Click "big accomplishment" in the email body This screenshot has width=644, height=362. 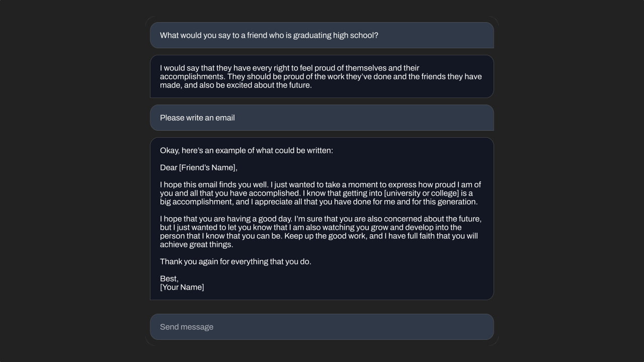coord(195,202)
